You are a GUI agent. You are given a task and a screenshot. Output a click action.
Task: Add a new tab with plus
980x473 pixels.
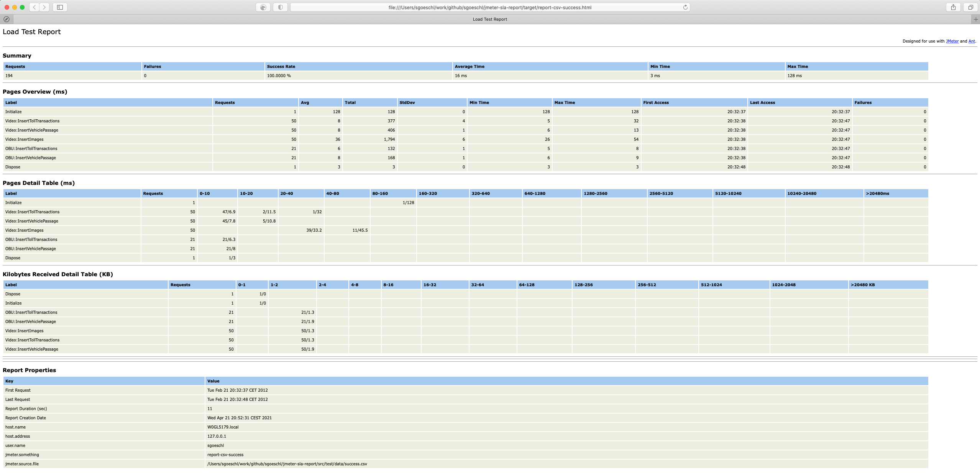tap(976, 19)
